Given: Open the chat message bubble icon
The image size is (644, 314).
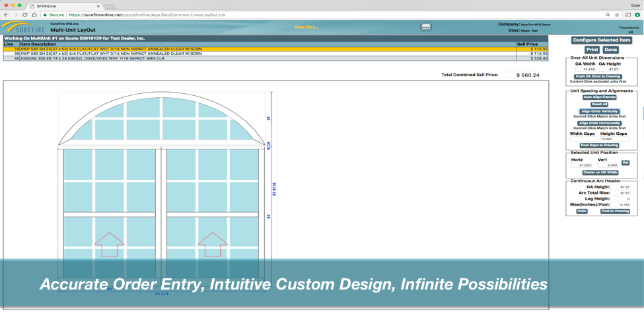Looking at the screenshot, I should tap(426, 26).
